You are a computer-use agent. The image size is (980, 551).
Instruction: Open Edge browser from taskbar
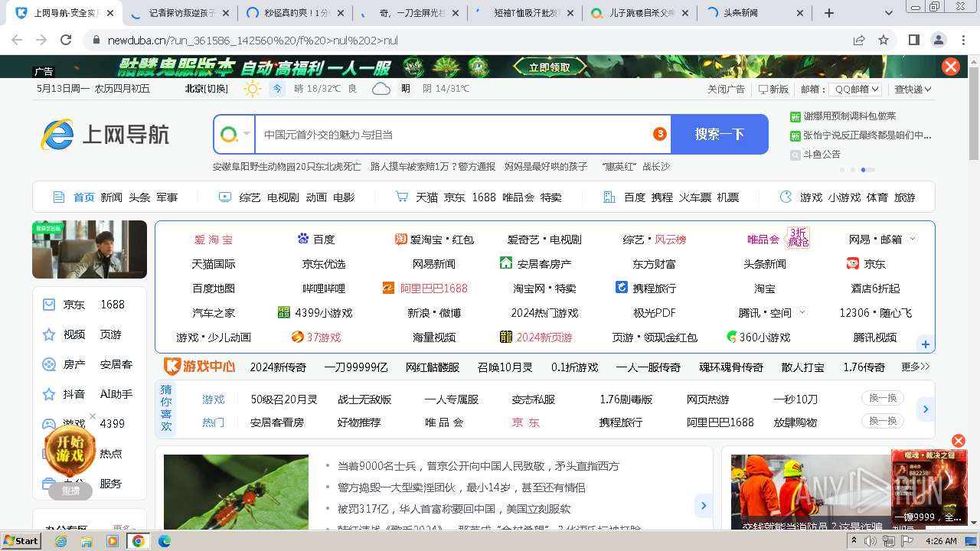pyautogui.click(x=164, y=541)
